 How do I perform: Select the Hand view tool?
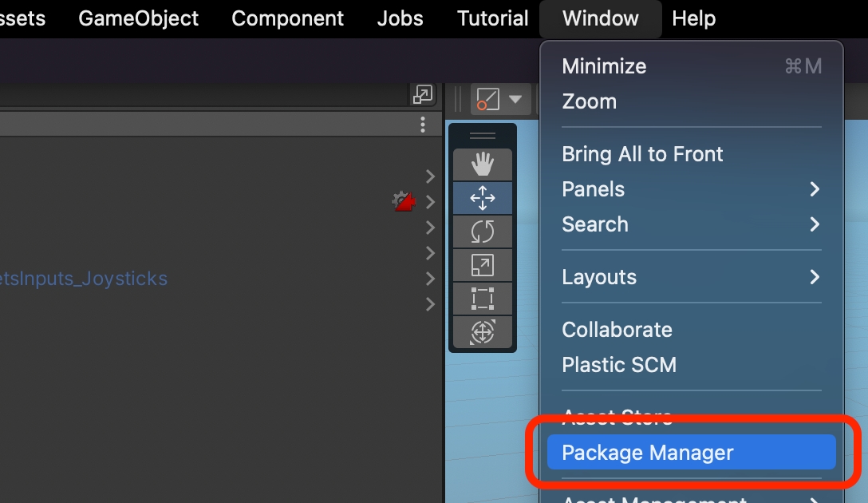coord(483,164)
